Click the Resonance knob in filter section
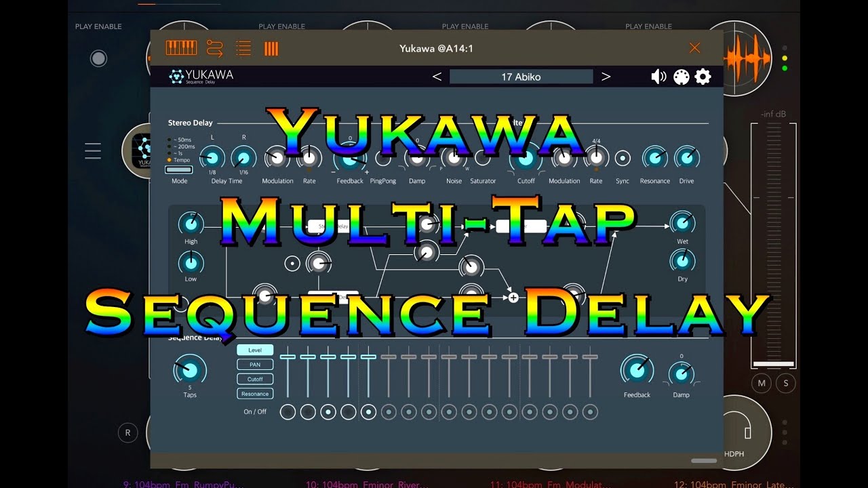868x488 pixels. 654,159
